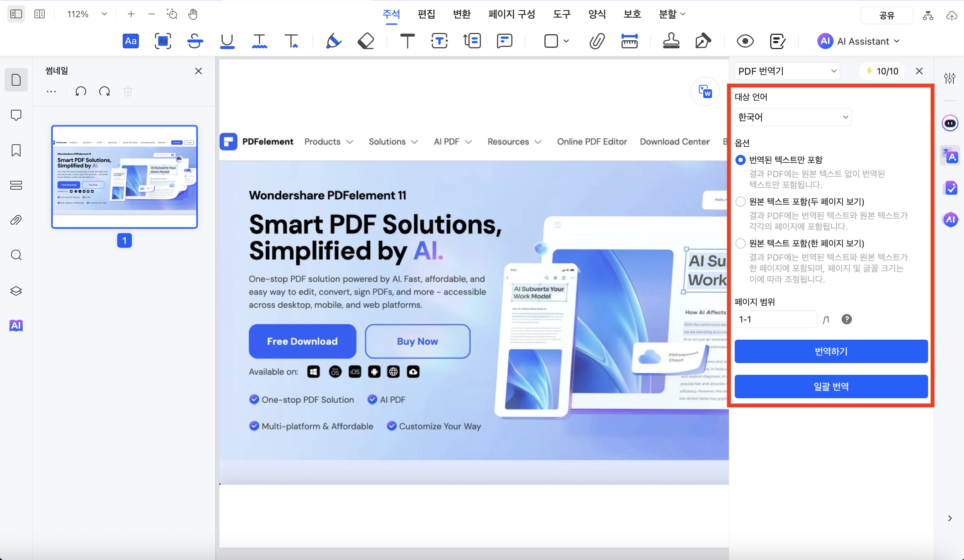Open the 변환 tab
The width and height of the screenshot is (964, 560).
461,14
